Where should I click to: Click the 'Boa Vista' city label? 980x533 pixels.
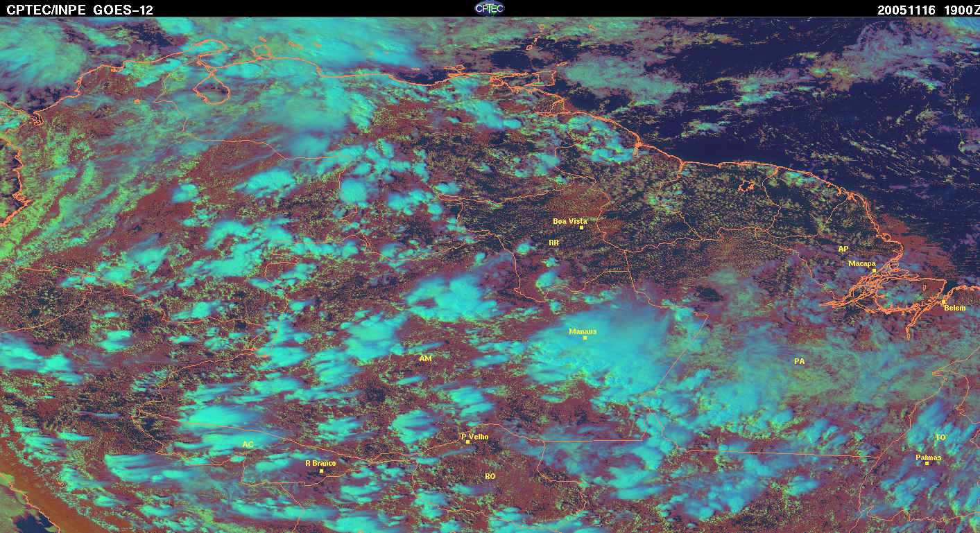click(569, 221)
